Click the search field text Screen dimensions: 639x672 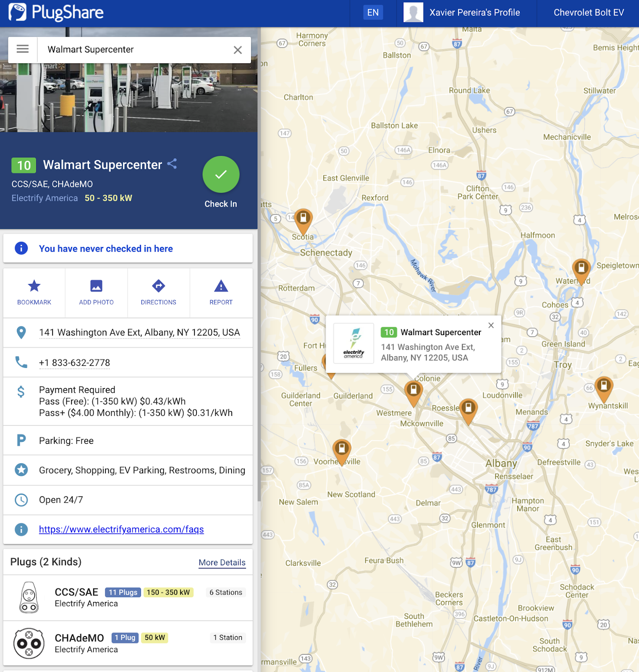pos(91,50)
